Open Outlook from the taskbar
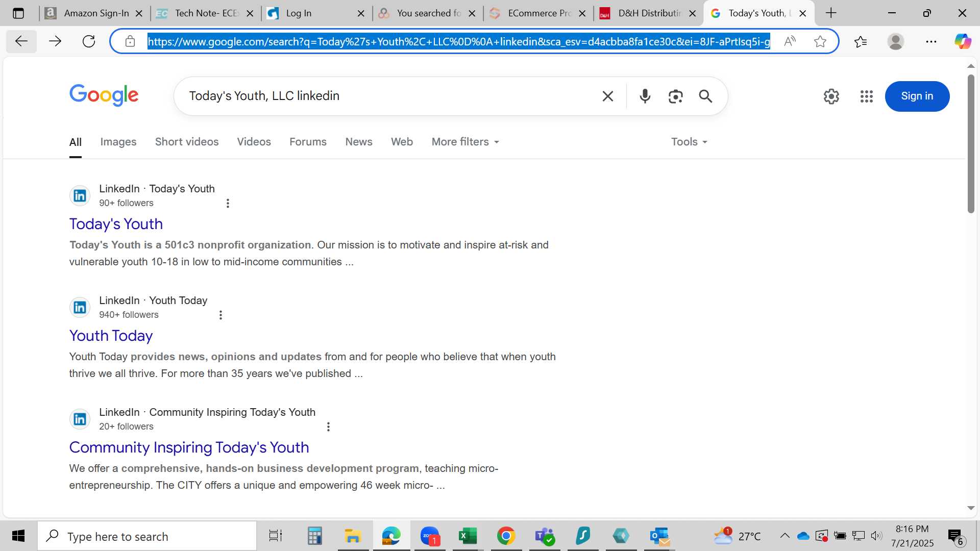 point(659,536)
